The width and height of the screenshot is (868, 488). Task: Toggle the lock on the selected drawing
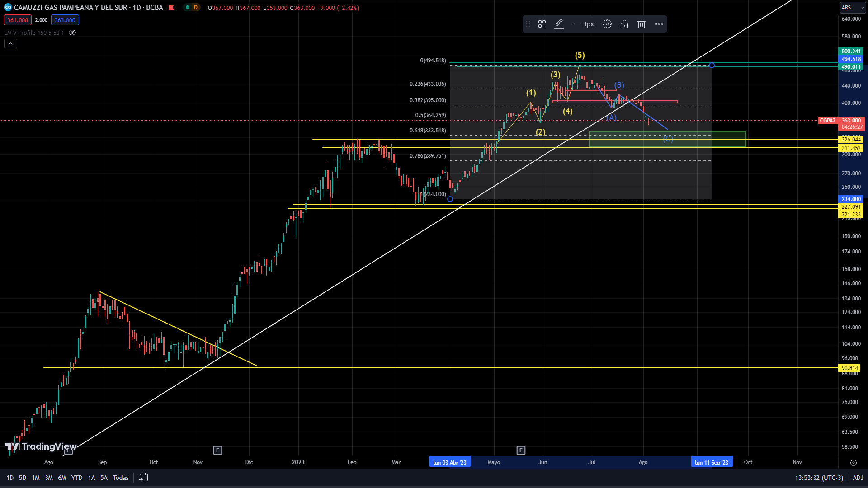(624, 24)
